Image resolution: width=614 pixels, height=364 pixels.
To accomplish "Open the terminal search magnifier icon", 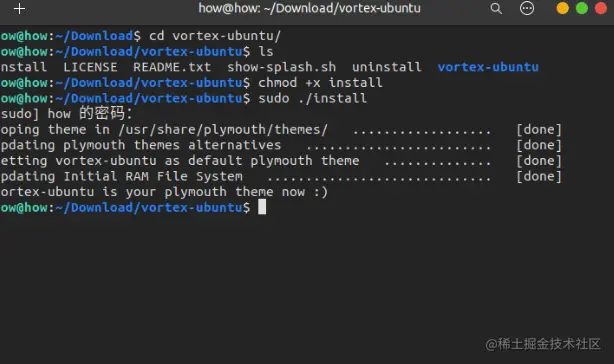I will (x=496, y=9).
